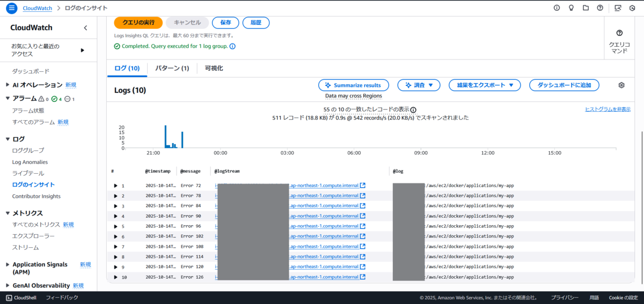Viewport: 644px width, 304px height.
Task: Expand log row 2 (Error 78)
Action: 115,196
